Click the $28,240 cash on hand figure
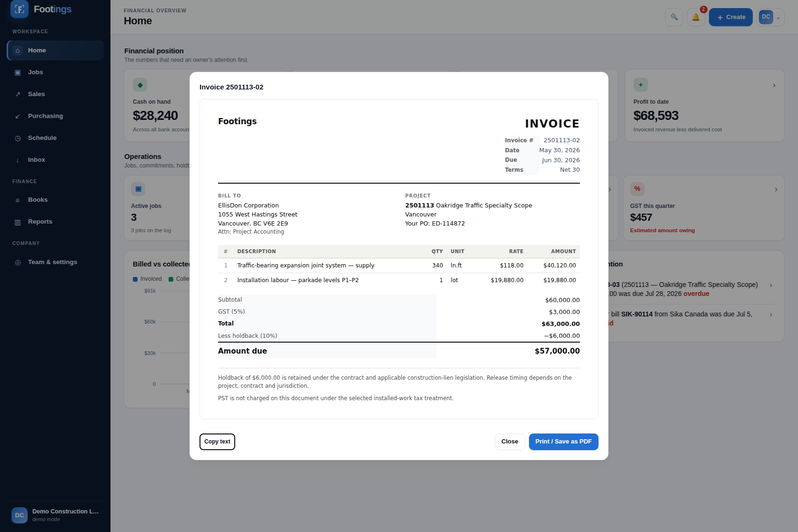Screen dimensions: 798x532 tap(155, 116)
